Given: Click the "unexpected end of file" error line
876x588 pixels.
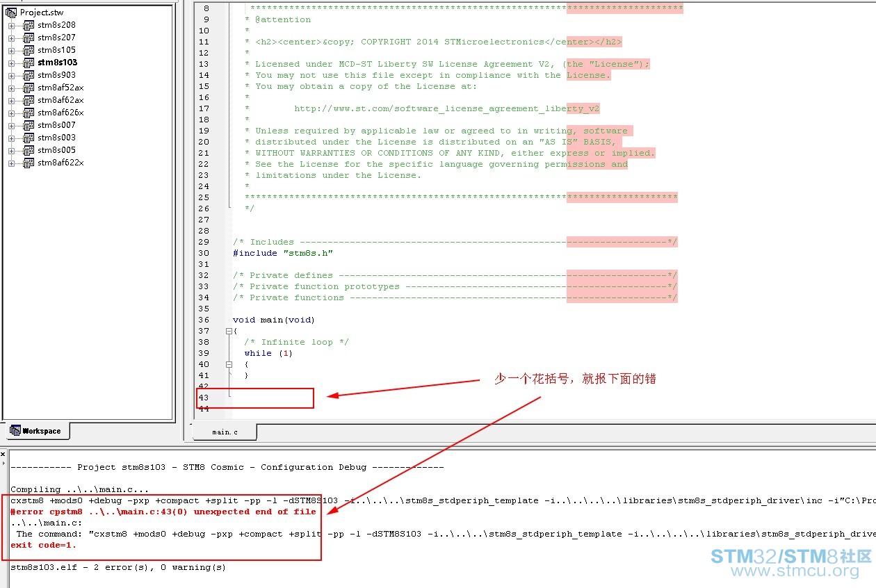Looking at the screenshot, I should pos(163,512).
